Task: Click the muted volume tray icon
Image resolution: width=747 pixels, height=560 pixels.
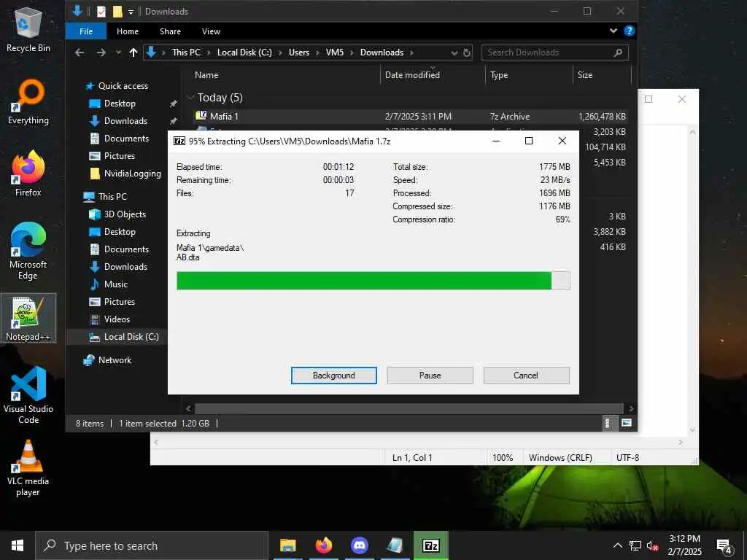Action: [x=653, y=546]
